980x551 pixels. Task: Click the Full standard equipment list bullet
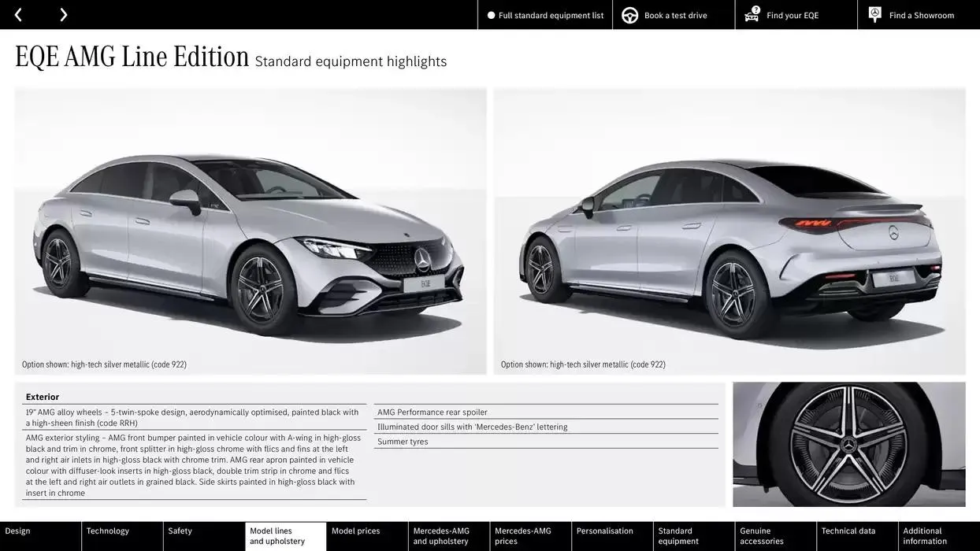click(x=492, y=15)
